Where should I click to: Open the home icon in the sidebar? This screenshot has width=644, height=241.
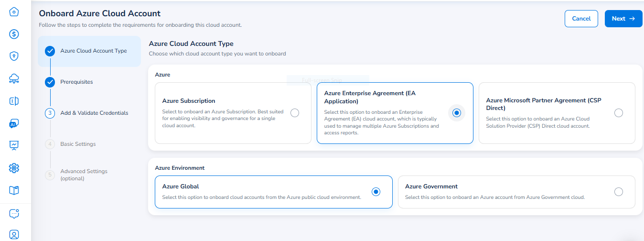[14, 12]
